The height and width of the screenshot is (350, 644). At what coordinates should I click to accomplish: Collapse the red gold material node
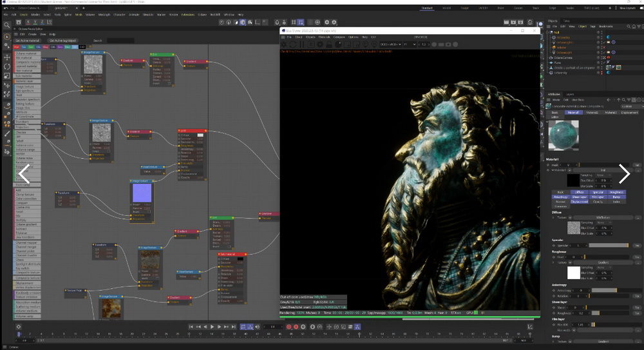(x=180, y=130)
